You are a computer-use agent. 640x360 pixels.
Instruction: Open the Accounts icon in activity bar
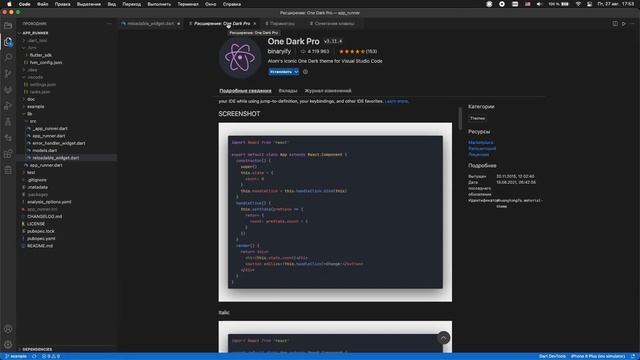(8, 329)
